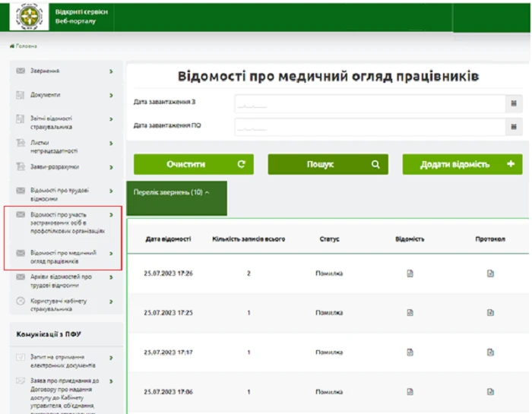
Task: Click the Статус column header
Action: [x=329, y=239]
